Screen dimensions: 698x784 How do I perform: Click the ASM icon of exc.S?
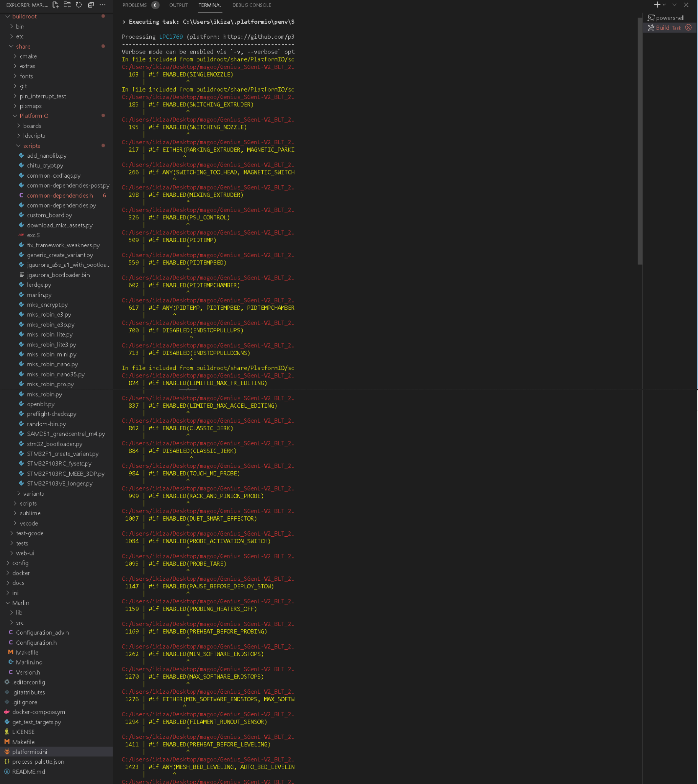(x=21, y=235)
